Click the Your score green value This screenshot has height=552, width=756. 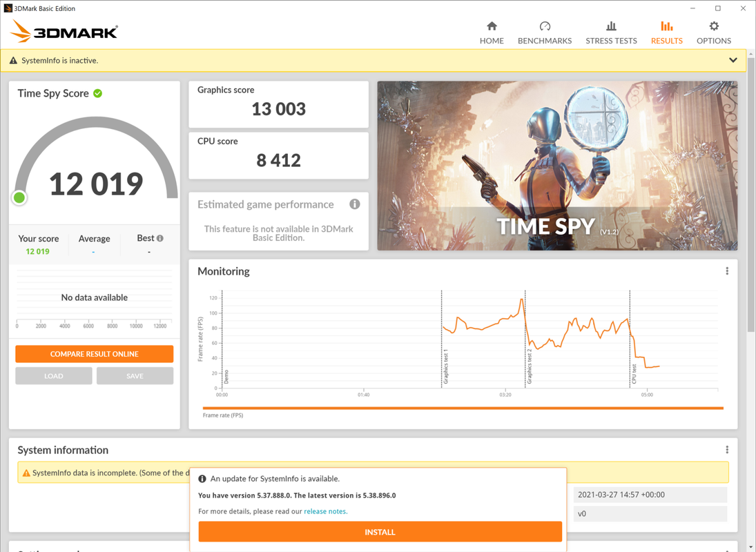pos(37,251)
